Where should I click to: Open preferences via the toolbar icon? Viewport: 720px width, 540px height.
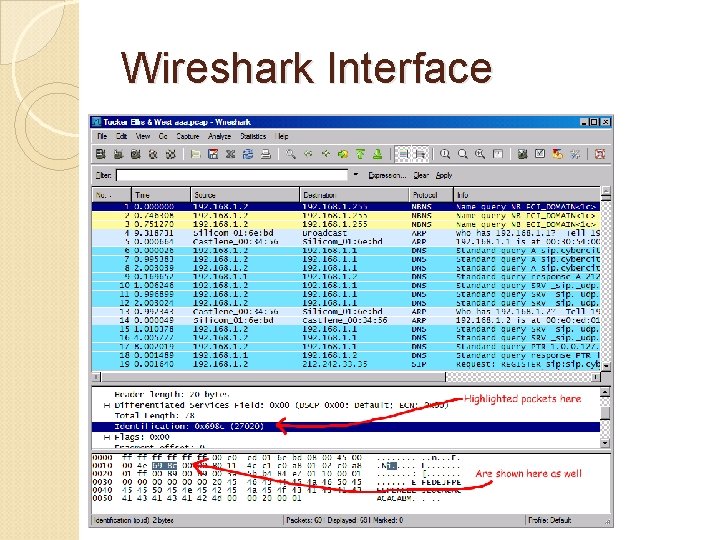pyautogui.click(x=575, y=154)
